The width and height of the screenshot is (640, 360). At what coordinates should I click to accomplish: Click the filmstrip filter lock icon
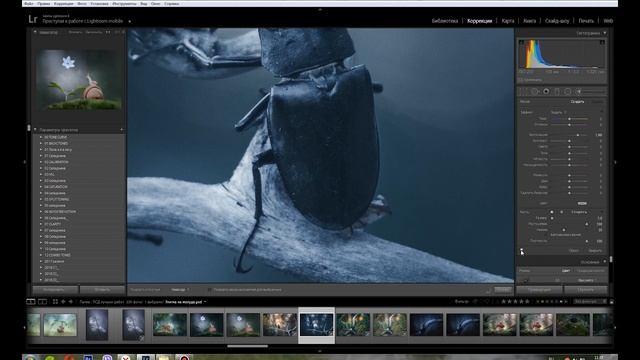click(611, 302)
